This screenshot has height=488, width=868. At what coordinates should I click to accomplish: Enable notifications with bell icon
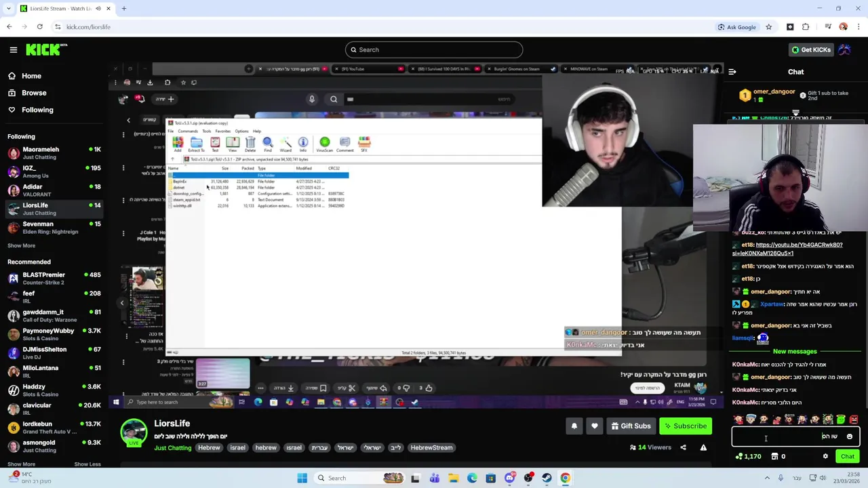pos(574,426)
